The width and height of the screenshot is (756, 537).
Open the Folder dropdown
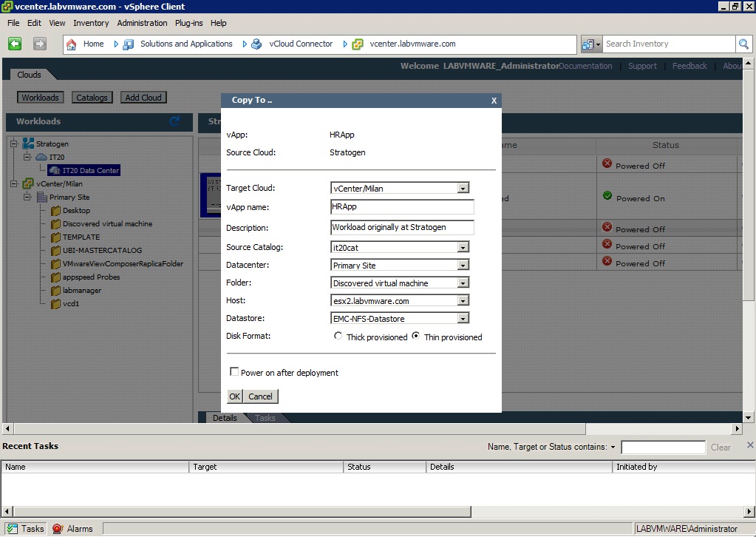point(463,283)
